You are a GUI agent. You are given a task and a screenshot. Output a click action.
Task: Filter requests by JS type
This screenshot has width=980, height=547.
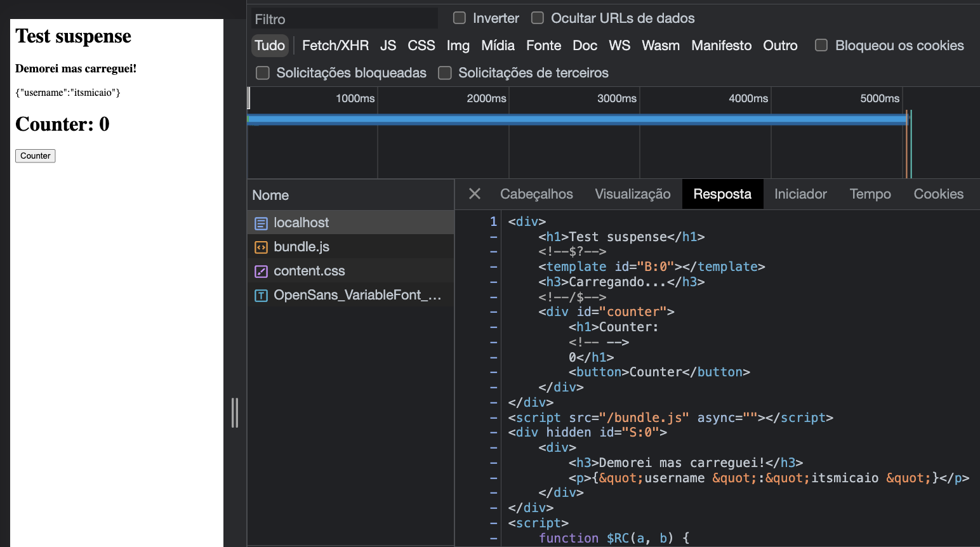[x=388, y=46]
